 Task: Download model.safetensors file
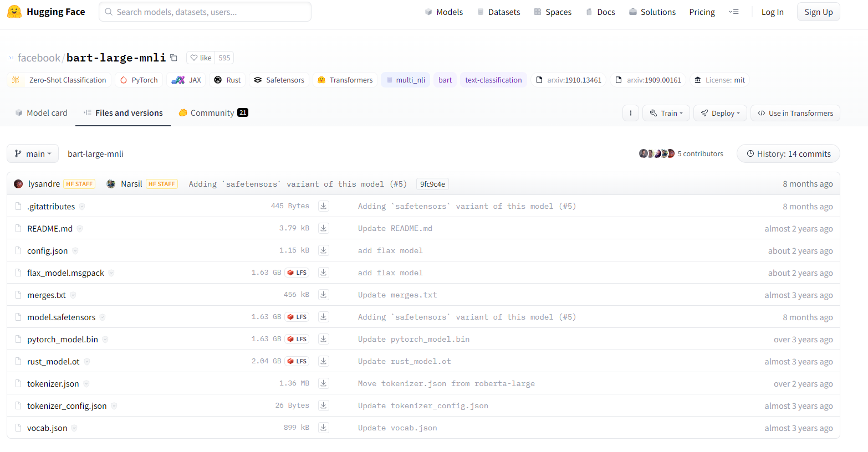coord(324,317)
